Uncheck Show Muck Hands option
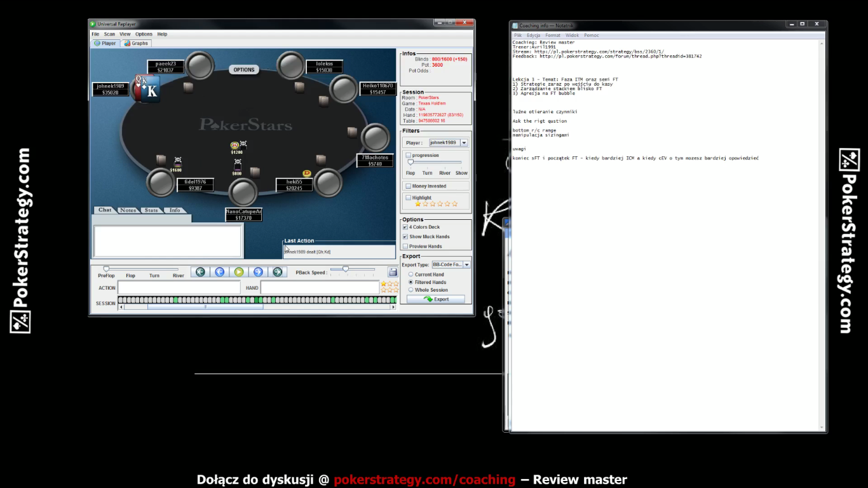The width and height of the screenshot is (868, 488). (405, 236)
